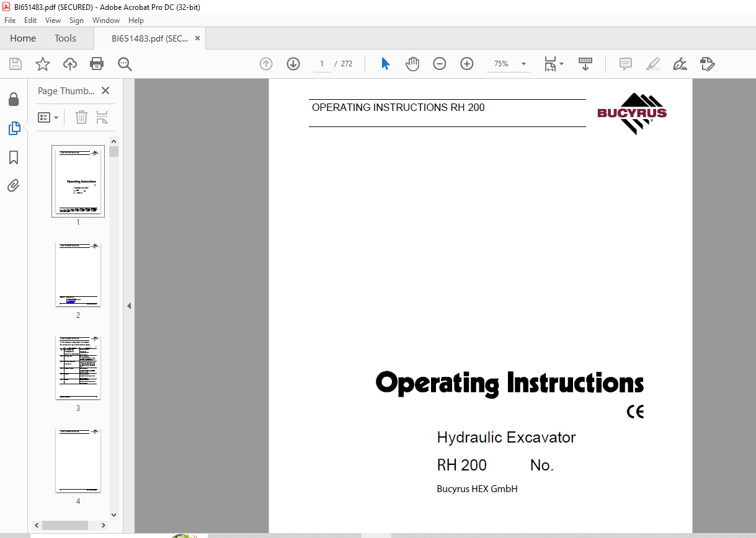Viewport: 756px width, 538px height.
Task: Click the 'RH 200' model text below Hydraulic Excavator
Action: [461, 465]
